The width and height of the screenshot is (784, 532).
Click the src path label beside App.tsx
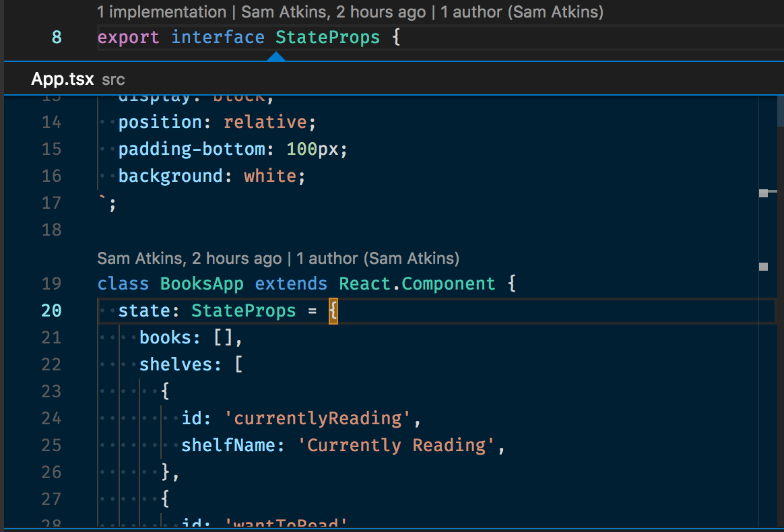112,79
